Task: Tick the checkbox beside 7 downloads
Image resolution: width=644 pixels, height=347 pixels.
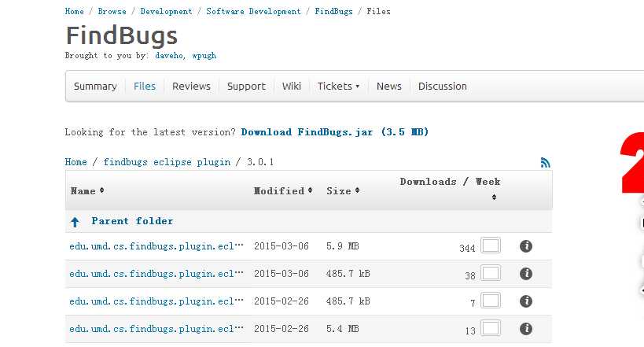Action: coord(491,301)
